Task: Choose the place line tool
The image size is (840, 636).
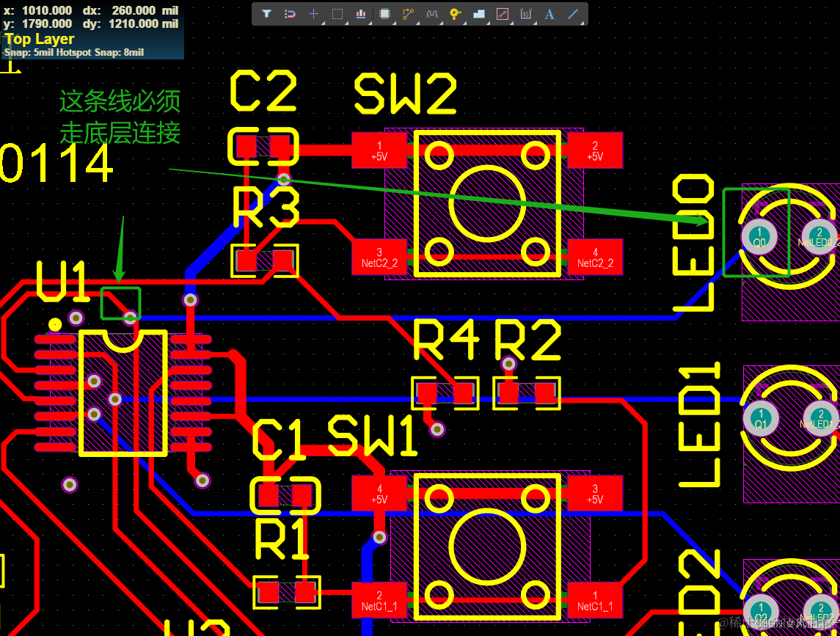Action: (573, 14)
